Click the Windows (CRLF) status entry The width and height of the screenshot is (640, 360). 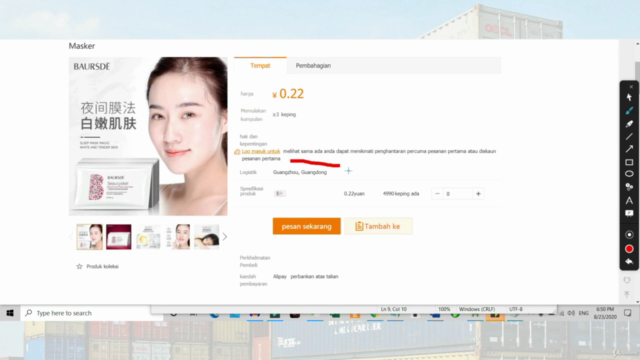click(477, 309)
